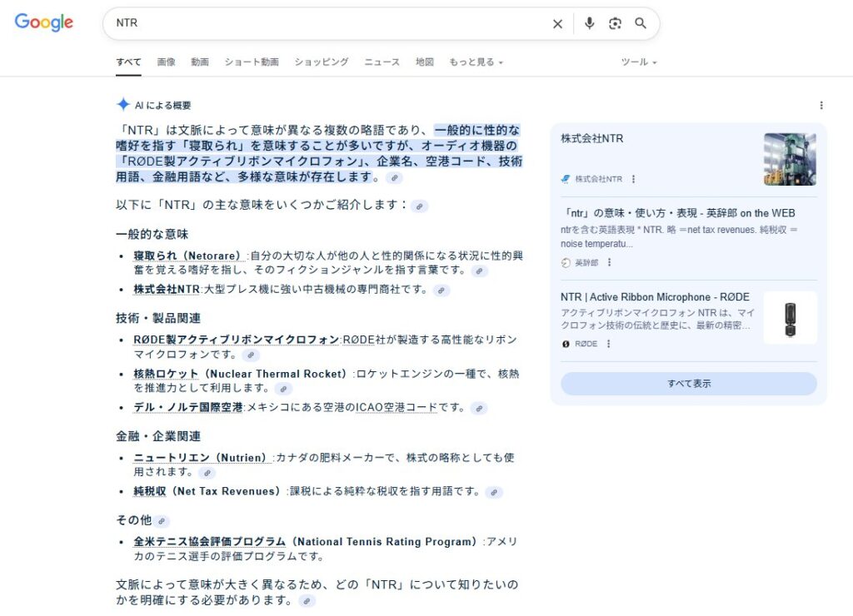Click the Google logo

coord(43,23)
